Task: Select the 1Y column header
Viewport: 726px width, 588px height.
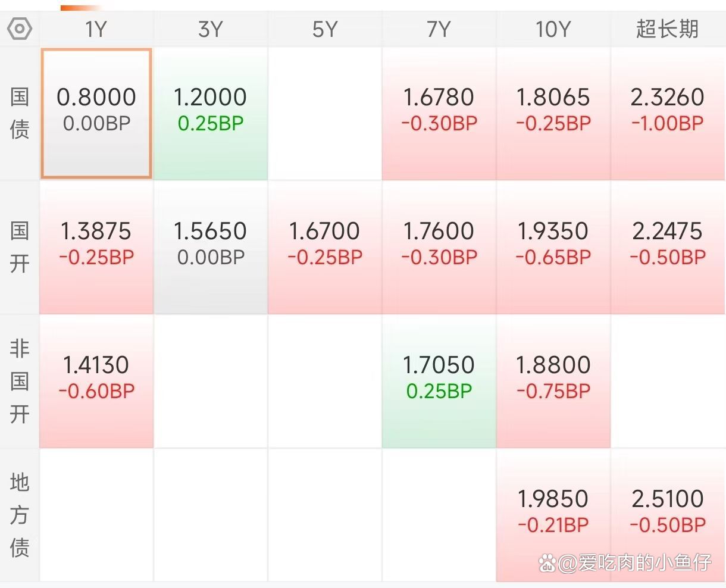Action: (x=96, y=29)
